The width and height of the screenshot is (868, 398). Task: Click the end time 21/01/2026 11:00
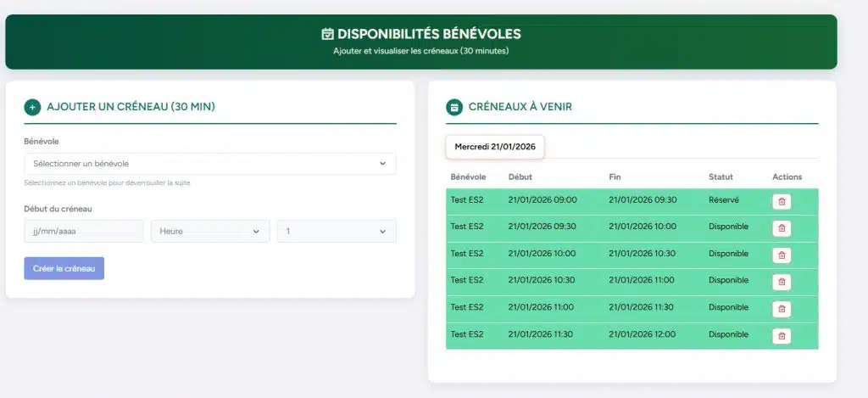pyautogui.click(x=642, y=280)
